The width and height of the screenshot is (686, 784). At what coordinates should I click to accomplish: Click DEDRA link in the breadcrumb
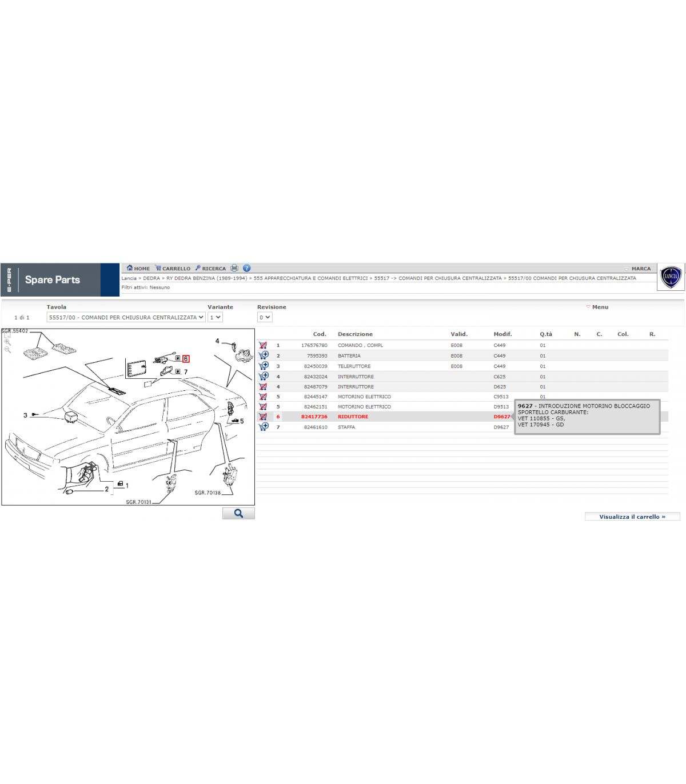tap(151, 278)
